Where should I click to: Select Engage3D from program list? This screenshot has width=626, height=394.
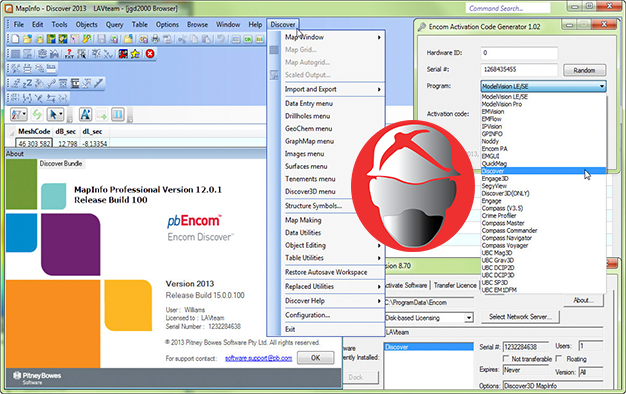click(x=543, y=178)
